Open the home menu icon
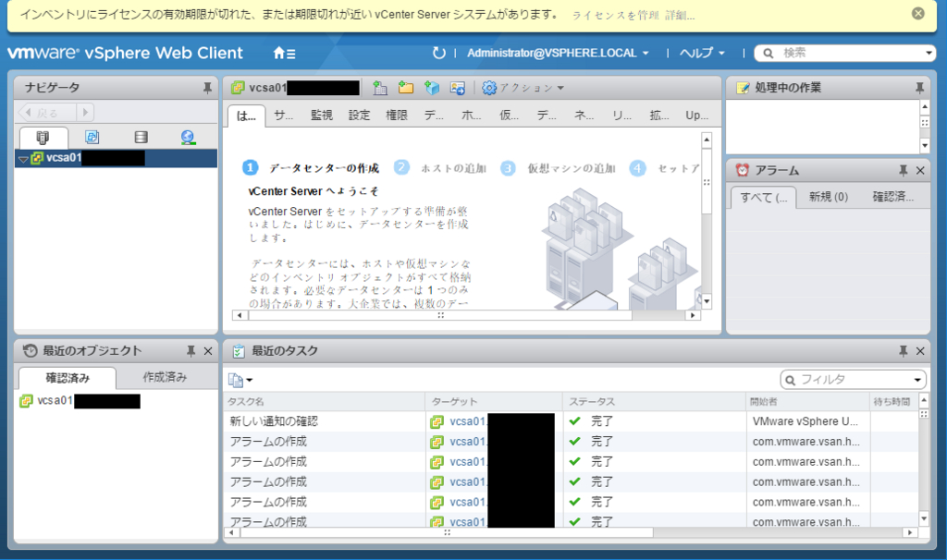Viewport: 947px width, 560px height. coord(284,53)
